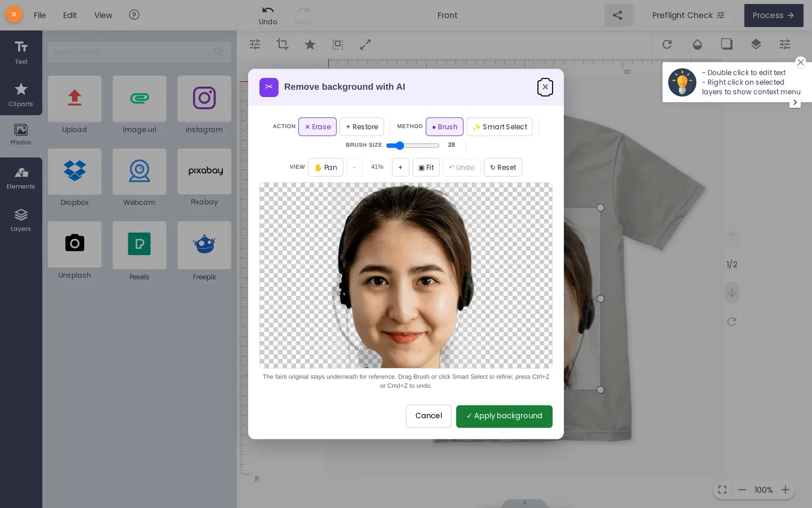Zoom in with the plus button

coord(400,167)
